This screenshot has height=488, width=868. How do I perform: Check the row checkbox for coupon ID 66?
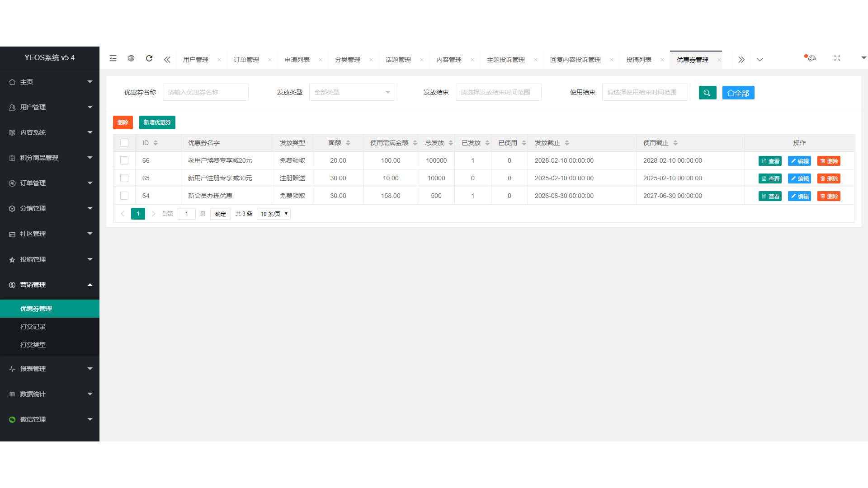(124, 160)
